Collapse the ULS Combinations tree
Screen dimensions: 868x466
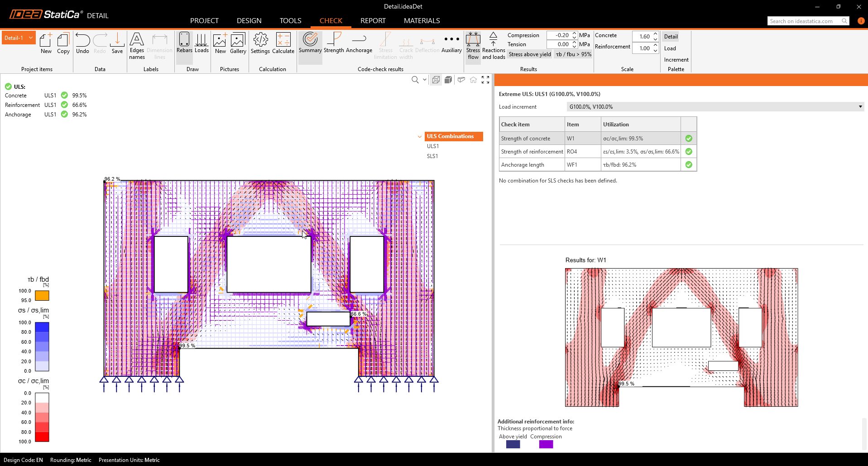[x=420, y=136]
